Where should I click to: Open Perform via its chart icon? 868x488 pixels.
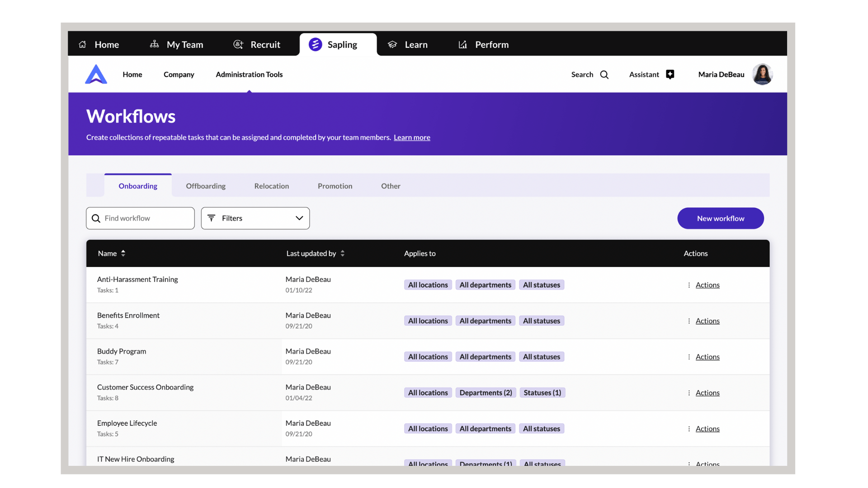coord(462,44)
